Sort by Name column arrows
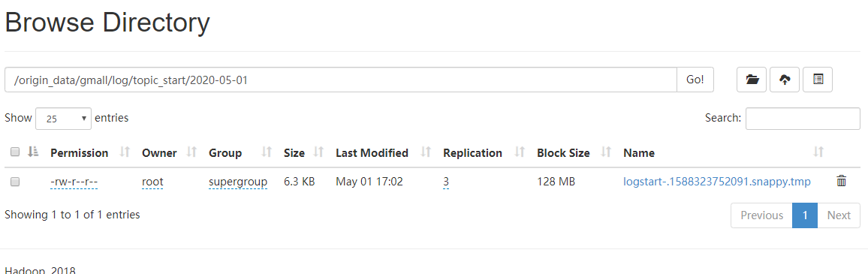 (x=818, y=152)
